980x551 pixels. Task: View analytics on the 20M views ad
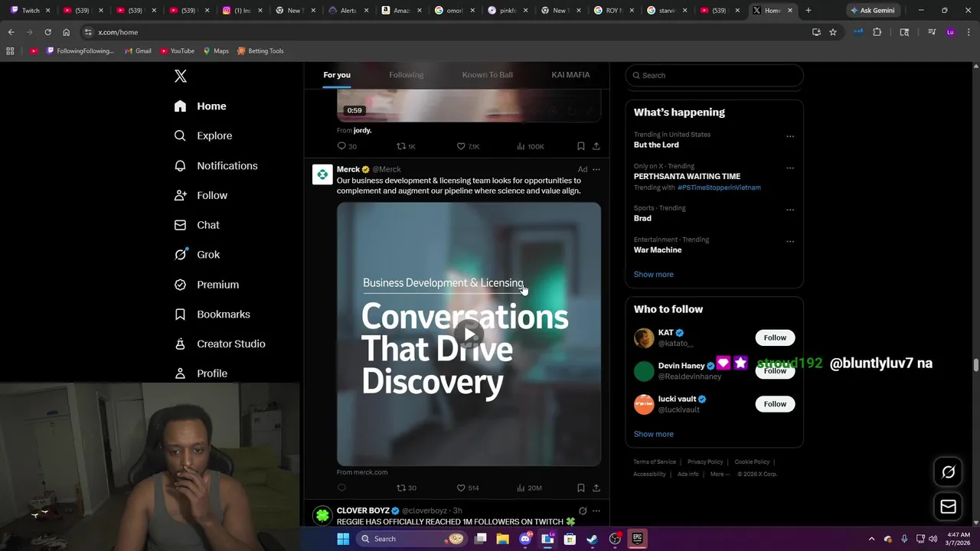coord(530,488)
